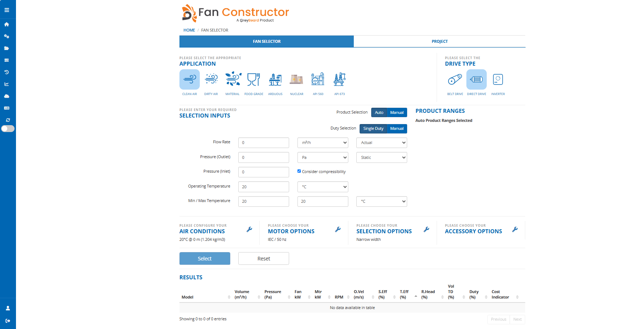Switch to the Fan Selector tab
This screenshot has height=329, width=644.
[x=267, y=41]
